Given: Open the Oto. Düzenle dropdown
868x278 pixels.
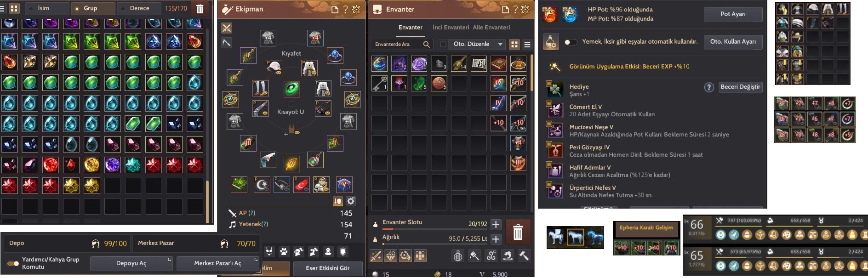Looking at the screenshot, I should pyautogui.click(x=500, y=44).
